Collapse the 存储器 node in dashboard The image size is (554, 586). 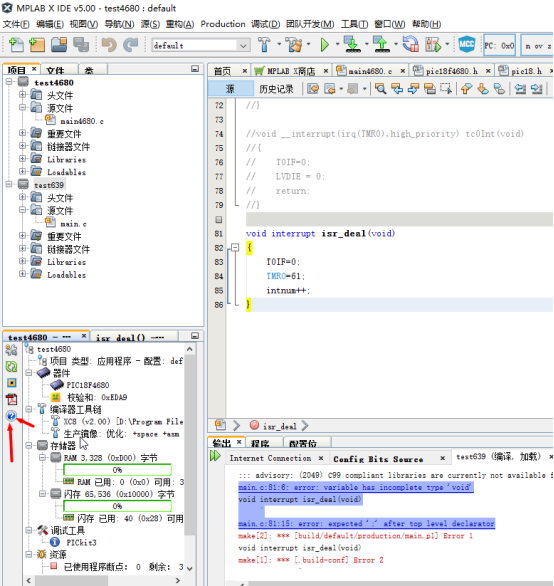click(x=29, y=445)
